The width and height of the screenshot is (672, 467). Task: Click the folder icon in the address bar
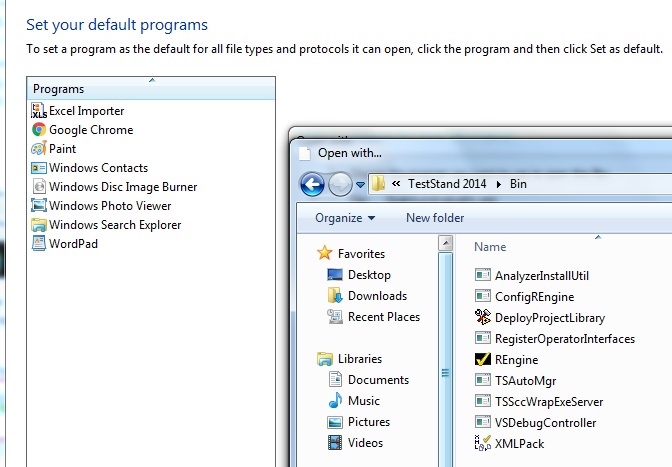378,184
